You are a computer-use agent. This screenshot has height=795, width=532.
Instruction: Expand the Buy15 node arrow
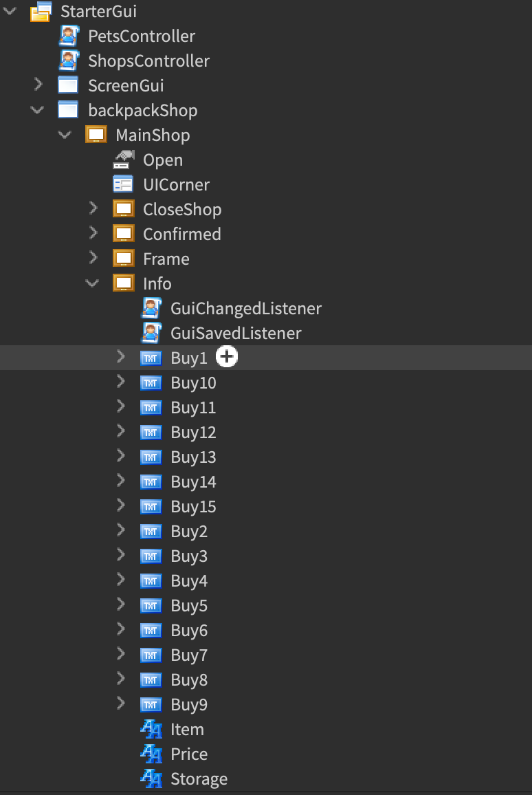click(x=121, y=506)
